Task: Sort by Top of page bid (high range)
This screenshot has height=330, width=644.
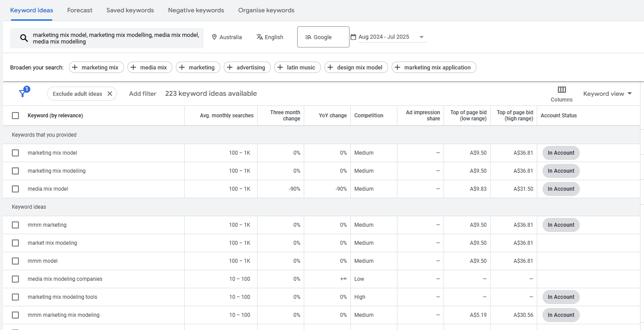Action: [x=515, y=116]
